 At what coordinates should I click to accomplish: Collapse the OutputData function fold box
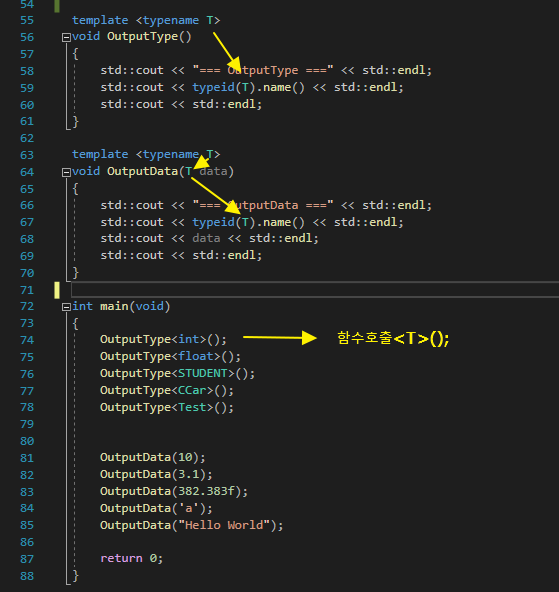[x=66, y=172]
